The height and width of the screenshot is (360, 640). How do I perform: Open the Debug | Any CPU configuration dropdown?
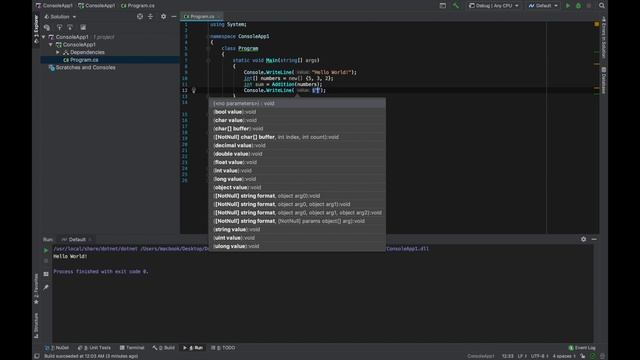[x=493, y=6]
